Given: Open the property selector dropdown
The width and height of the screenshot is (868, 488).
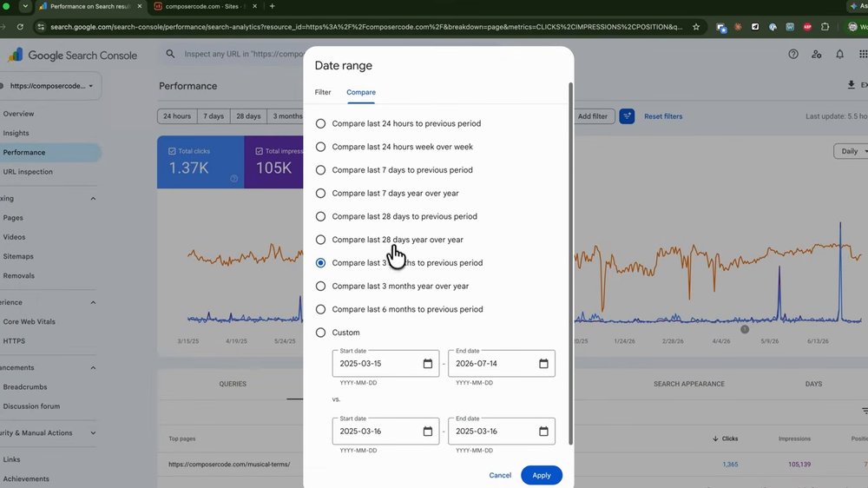Looking at the screenshot, I should [50, 86].
